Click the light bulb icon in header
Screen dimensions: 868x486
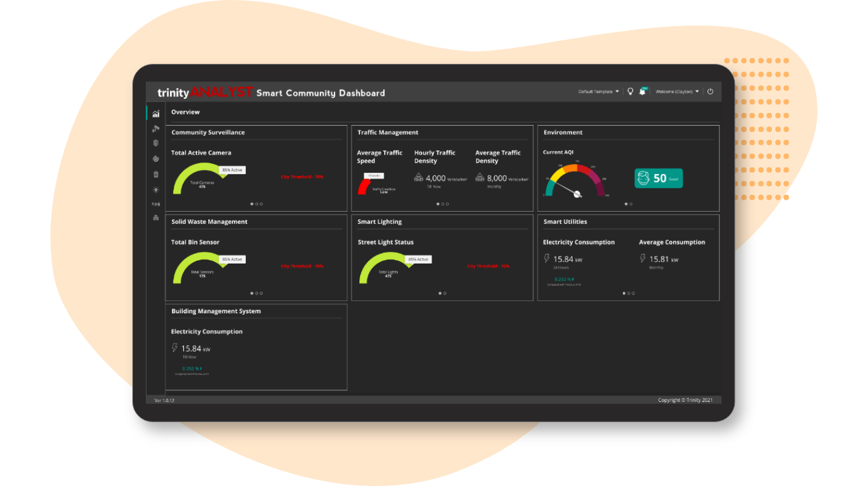click(630, 91)
